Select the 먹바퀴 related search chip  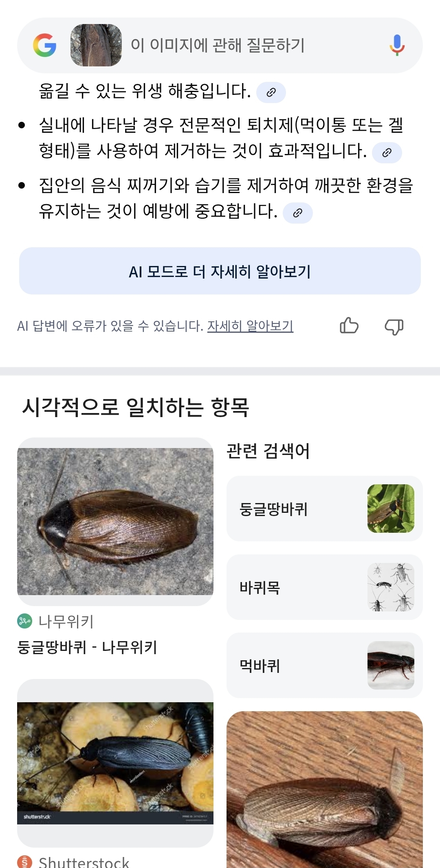pos(324,665)
